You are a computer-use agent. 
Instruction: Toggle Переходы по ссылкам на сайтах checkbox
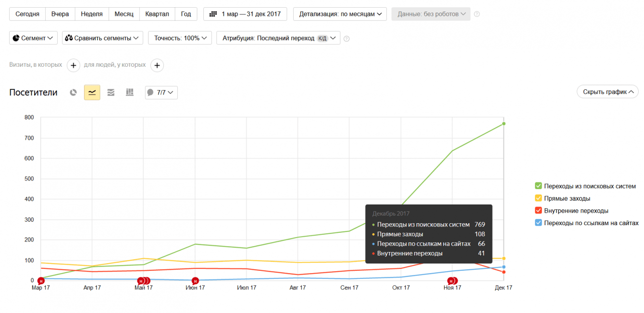539,223
